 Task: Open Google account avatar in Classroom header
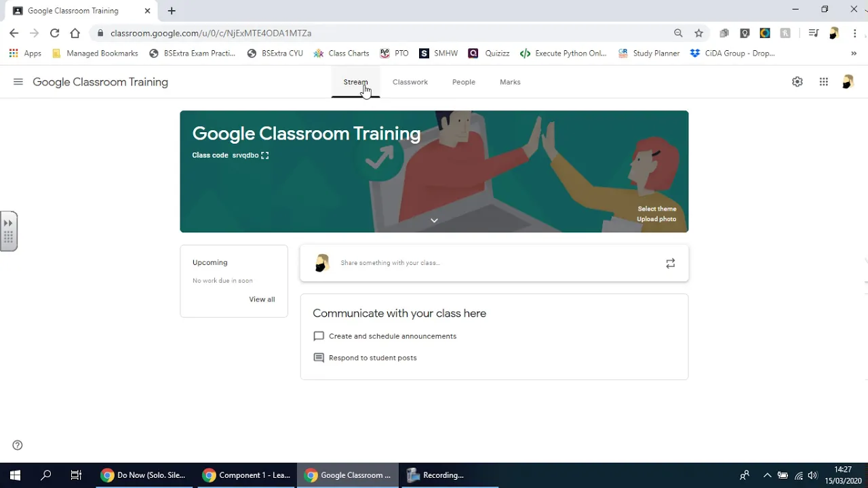848,82
